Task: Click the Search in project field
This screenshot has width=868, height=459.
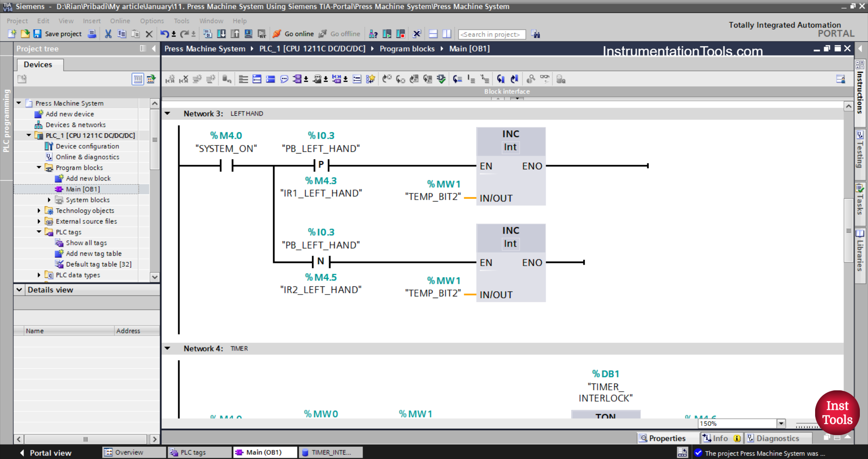Action: click(491, 34)
